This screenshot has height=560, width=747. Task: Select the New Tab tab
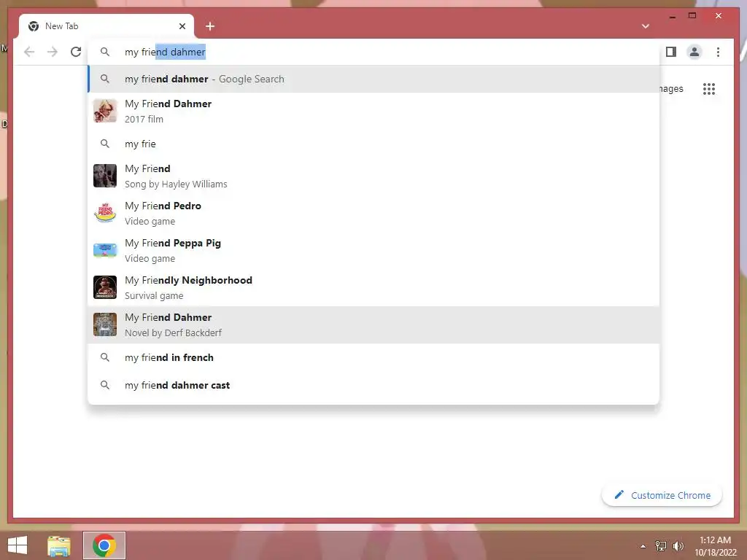pos(107,26)
